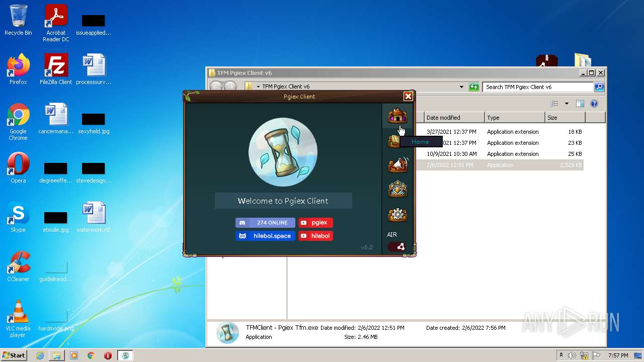Click the Explorer search magnifier button

tap(599, 87)
